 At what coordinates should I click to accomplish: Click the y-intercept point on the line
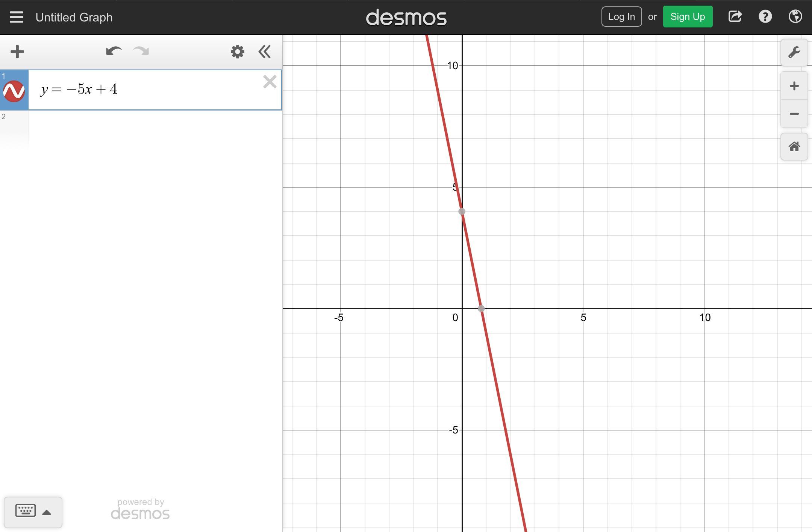(462, 212)
